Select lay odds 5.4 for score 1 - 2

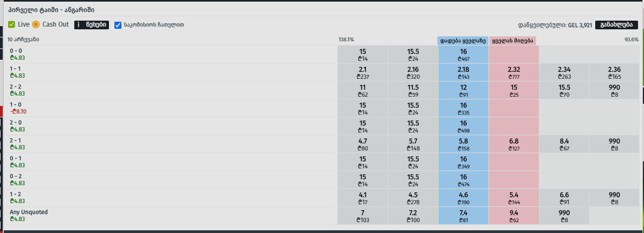(513, 198)
